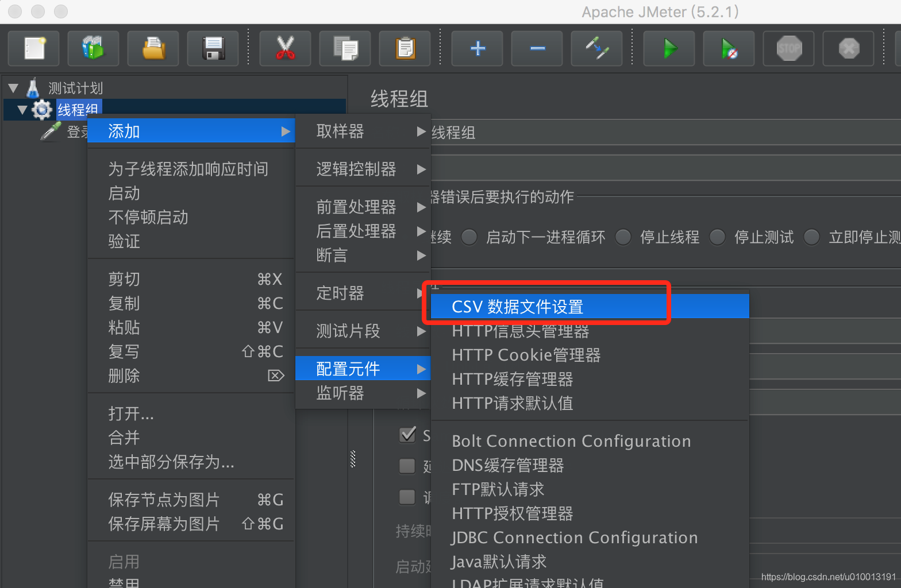Select HTTP请求默认值 config element

[590, 403]
